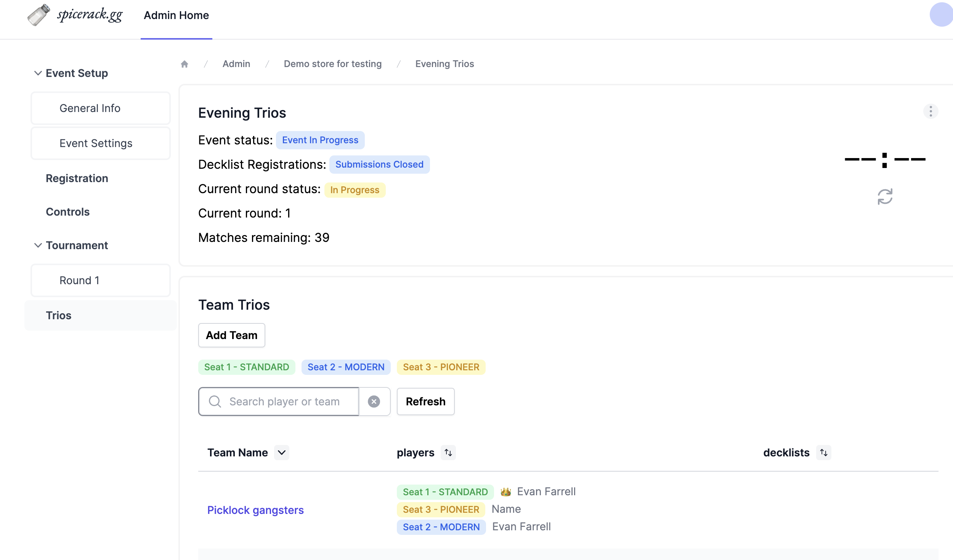Collapse the Tournament sidebar section

tap(38, 245)
